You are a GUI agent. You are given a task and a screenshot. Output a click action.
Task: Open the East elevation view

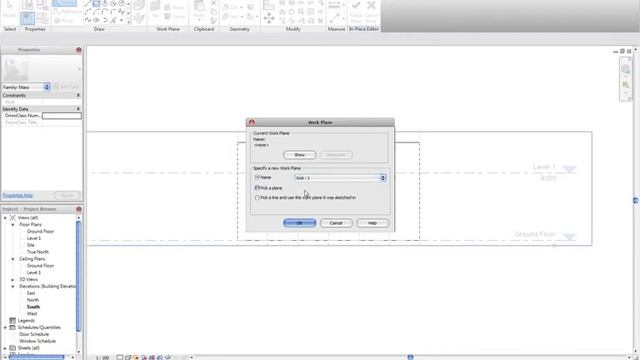click(31, 293)
